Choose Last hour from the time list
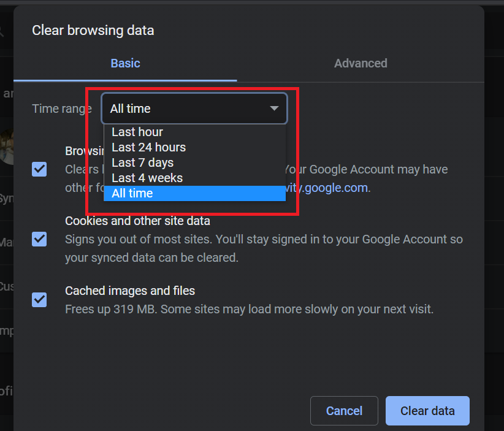504x431 pixels. 137,132
